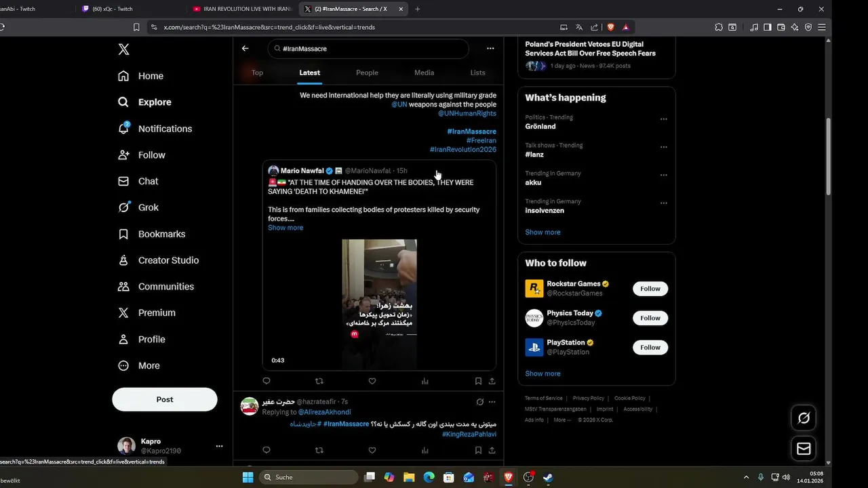Screen dimensions: 868x488
Task: Open options for akku trend
Action: (664, 175)
